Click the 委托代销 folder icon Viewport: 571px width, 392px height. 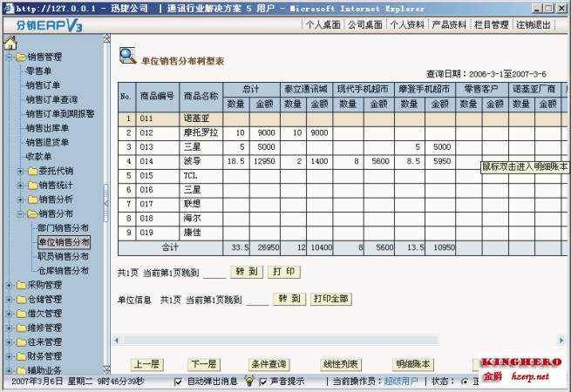(x=33, y=171)
